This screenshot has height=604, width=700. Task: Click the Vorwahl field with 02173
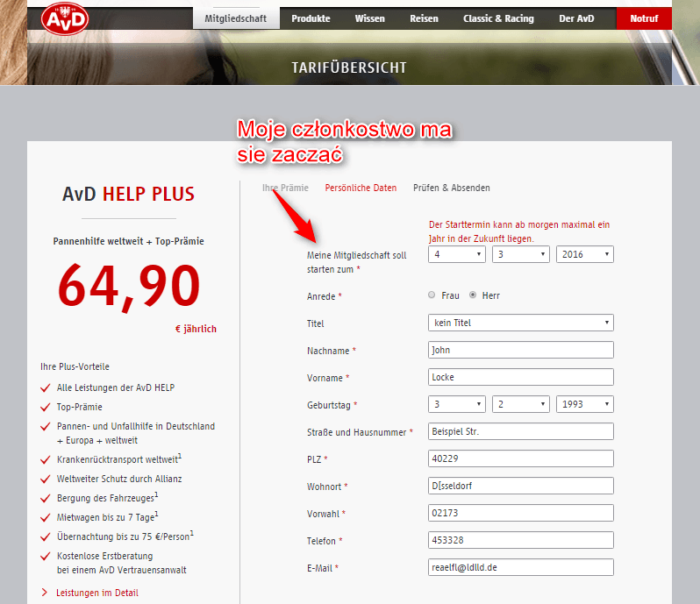tap(521, 513)
